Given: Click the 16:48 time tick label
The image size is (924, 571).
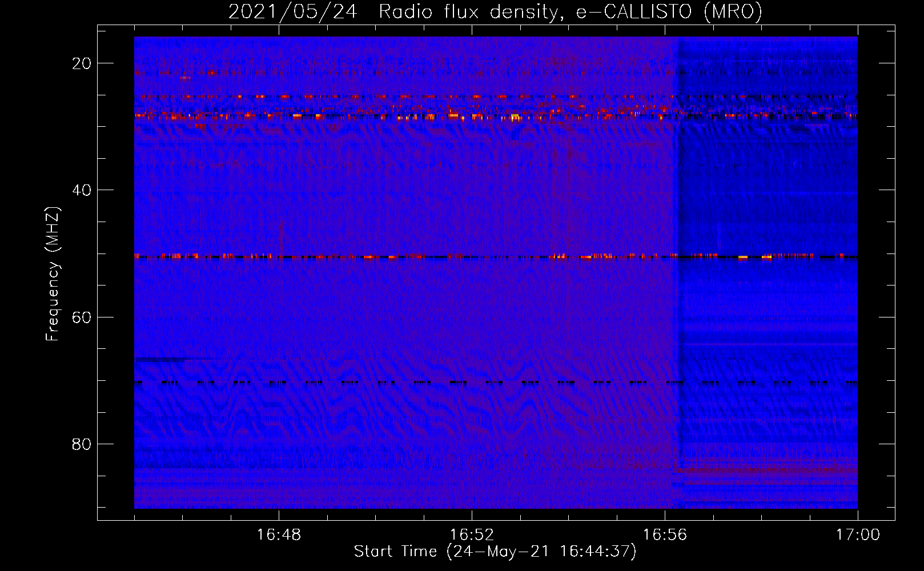Looking at the screenshot, I should [x=279, y=535].
